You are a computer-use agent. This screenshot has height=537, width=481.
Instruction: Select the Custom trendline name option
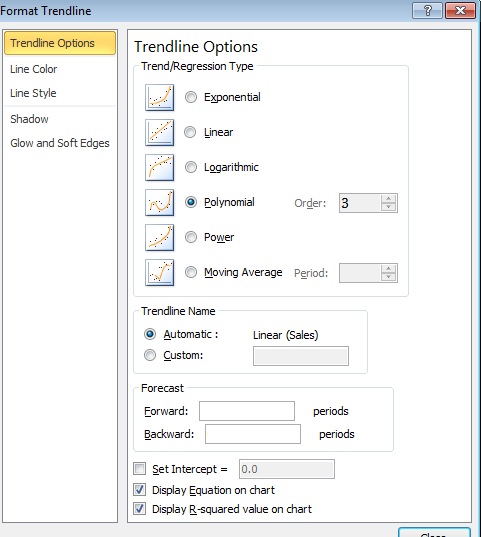pyautogui.click(x=150, y=355)
